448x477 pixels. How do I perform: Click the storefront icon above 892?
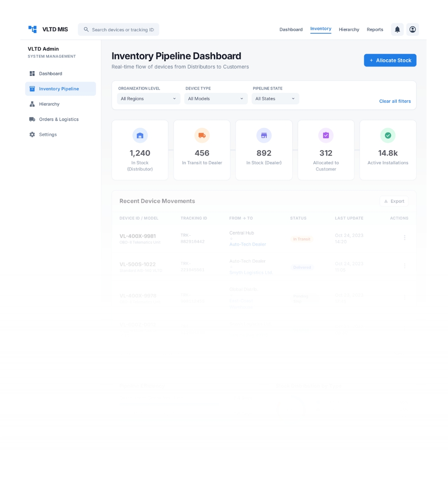(x=264, y=135)
